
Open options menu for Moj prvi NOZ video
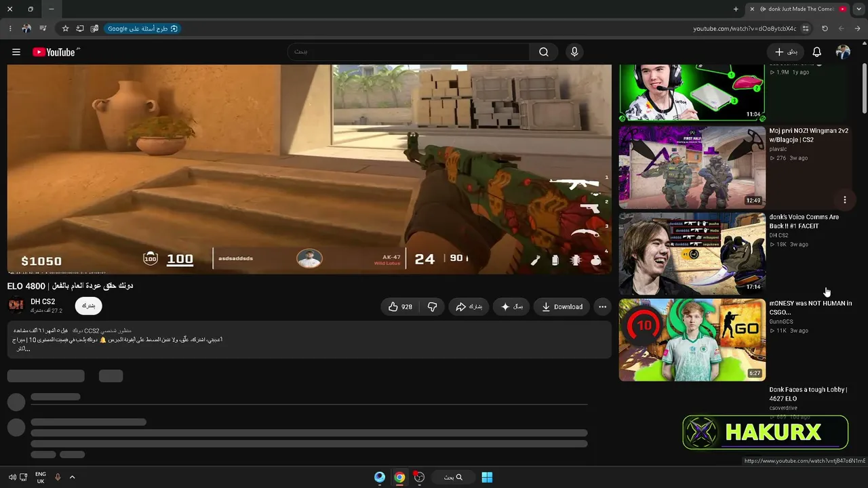845,200
